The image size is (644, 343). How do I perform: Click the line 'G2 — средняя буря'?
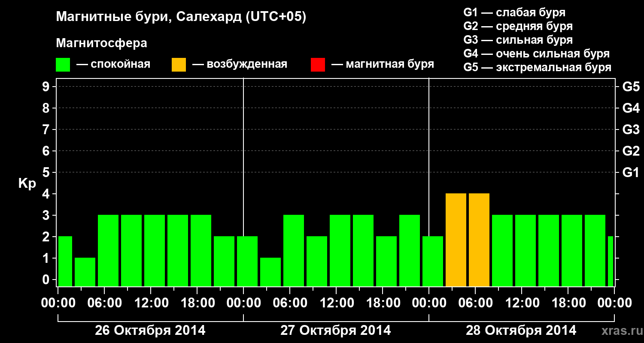[518, 26]
